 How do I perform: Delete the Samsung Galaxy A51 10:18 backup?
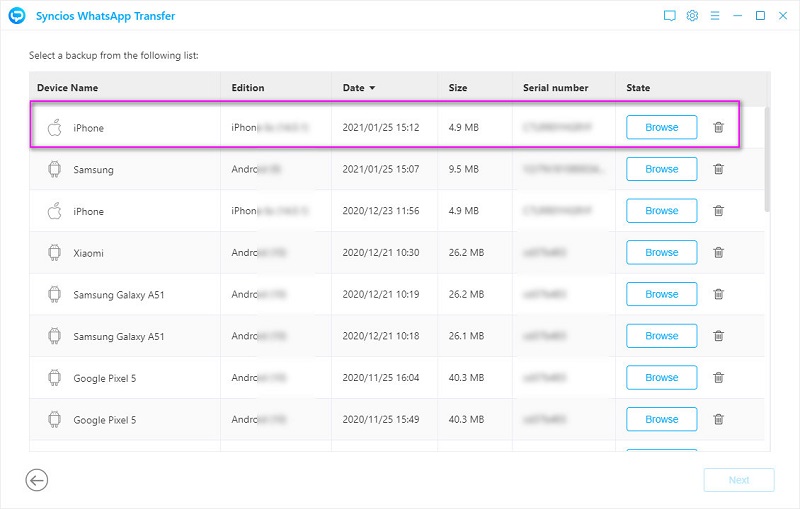[718, 336]
